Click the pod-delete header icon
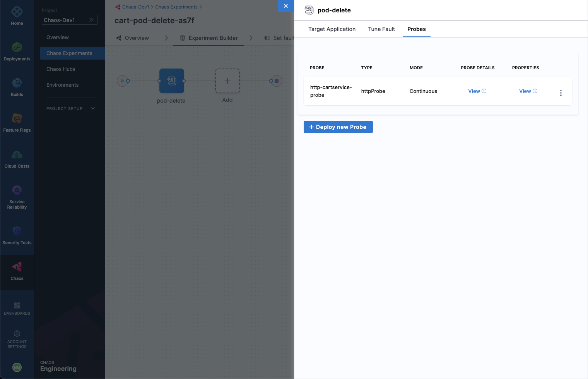Viewport: 588px width, 379px height. (309, 10)
